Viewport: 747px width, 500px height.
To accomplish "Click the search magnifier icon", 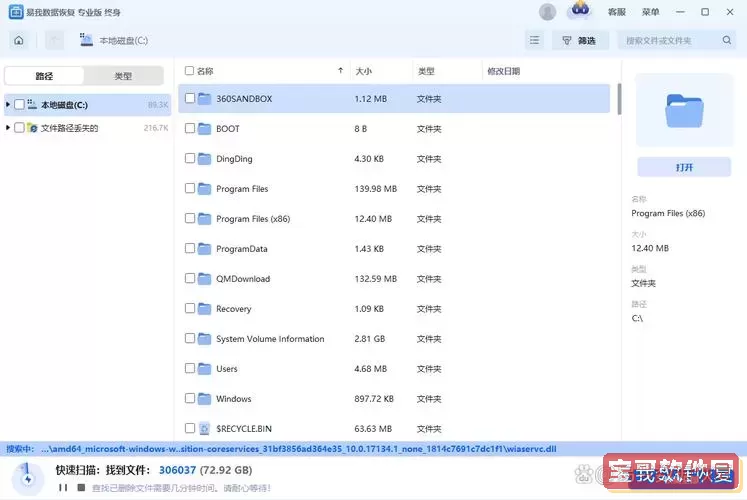I will click(727, 40).
